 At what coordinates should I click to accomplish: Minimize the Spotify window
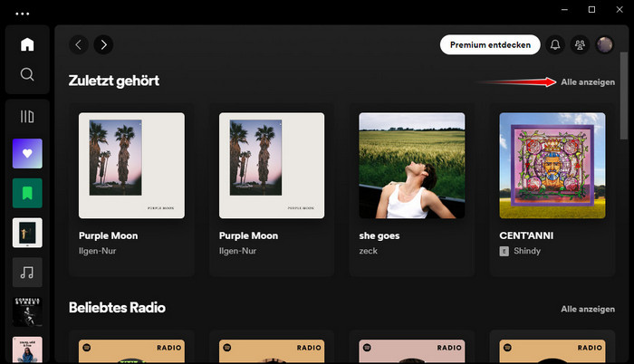(x=564, y=10)
